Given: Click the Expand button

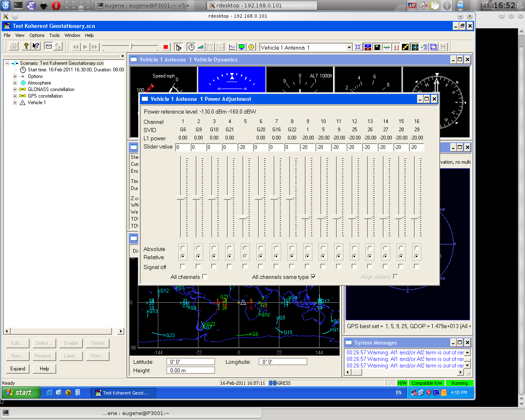Looking at the screenshot, I should (18, 369).
